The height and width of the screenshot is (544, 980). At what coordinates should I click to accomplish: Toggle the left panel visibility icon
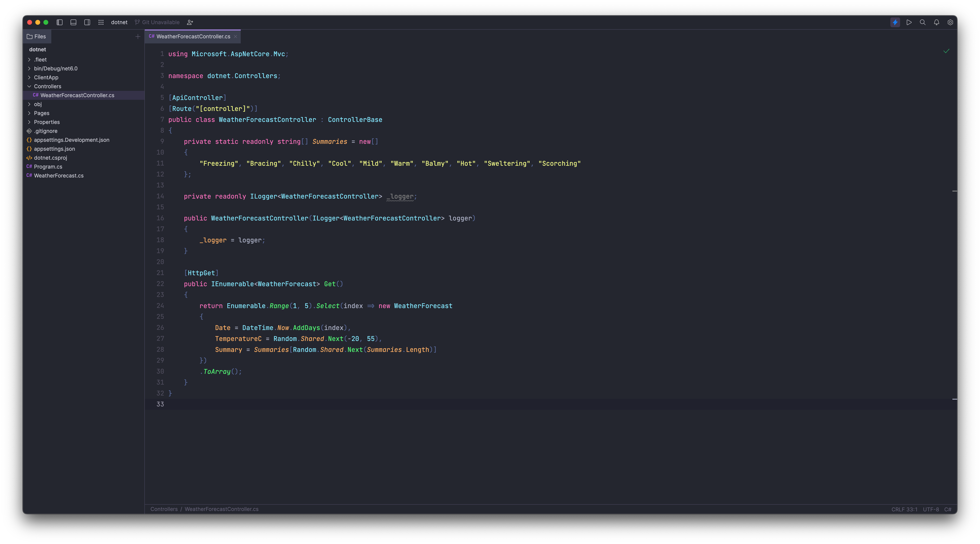(x=60, y=23)
